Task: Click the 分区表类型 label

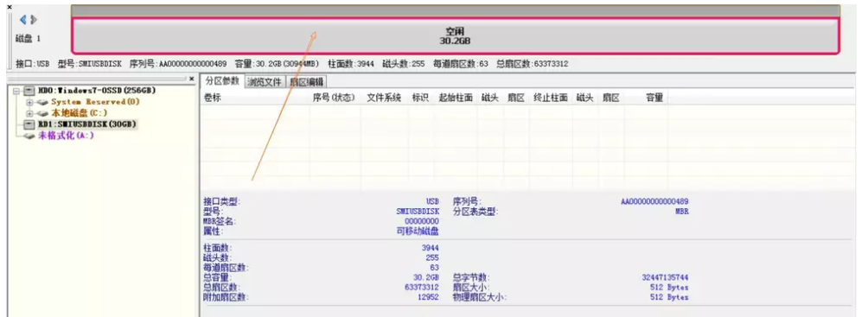Action: click(x=475, y=212)
